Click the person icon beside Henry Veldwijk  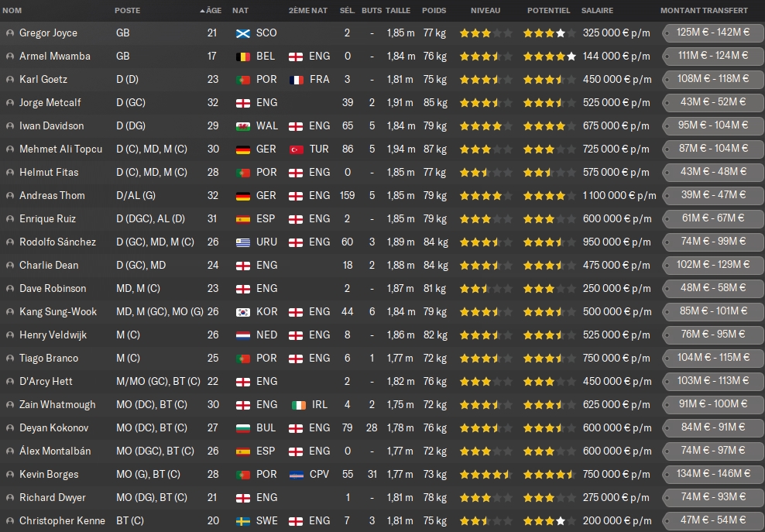tap(10, 335)
